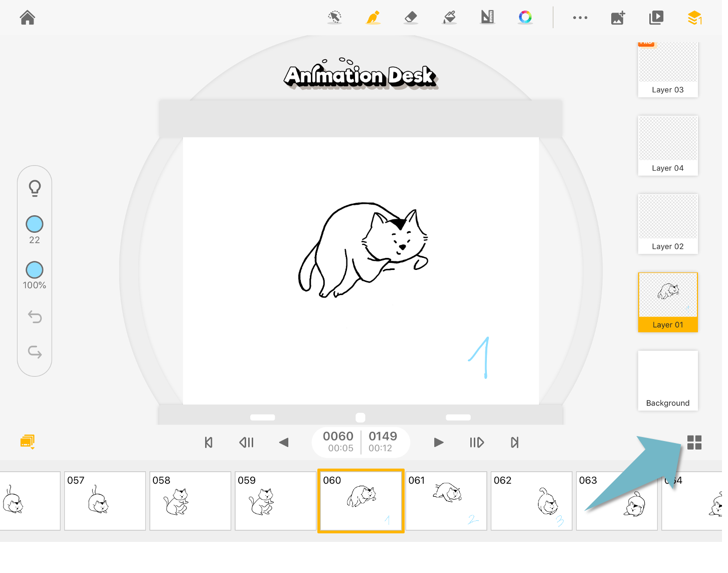Viewport: 728px width, 573px height.
Task: Select frame 062 in the timeline
Action: tap(531, 501)
